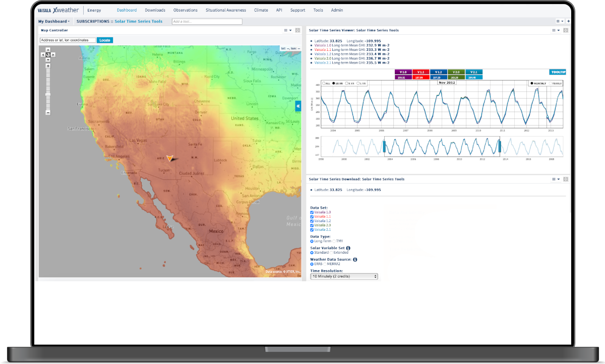
Task: Show info for Weather Data Source
Action: 355,260
